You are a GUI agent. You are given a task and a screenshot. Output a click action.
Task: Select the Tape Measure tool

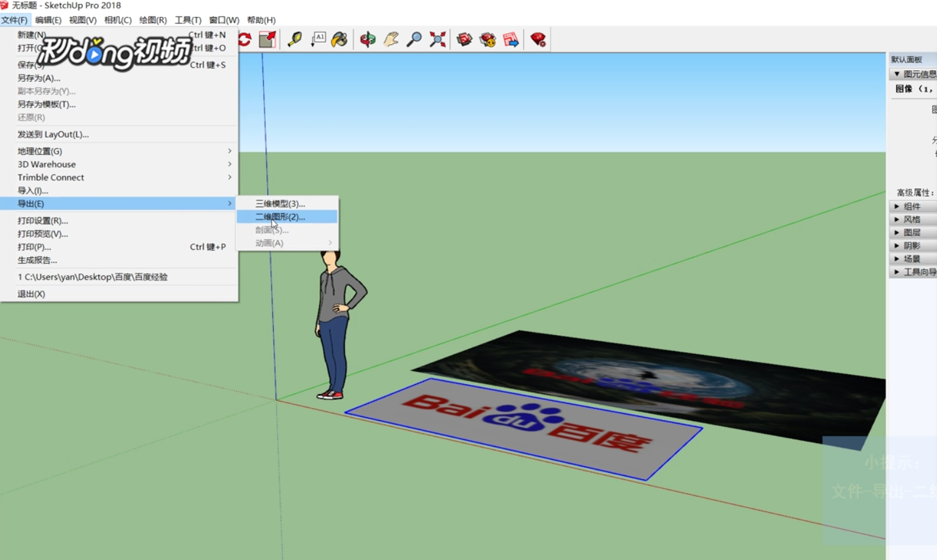click(295, 39)
